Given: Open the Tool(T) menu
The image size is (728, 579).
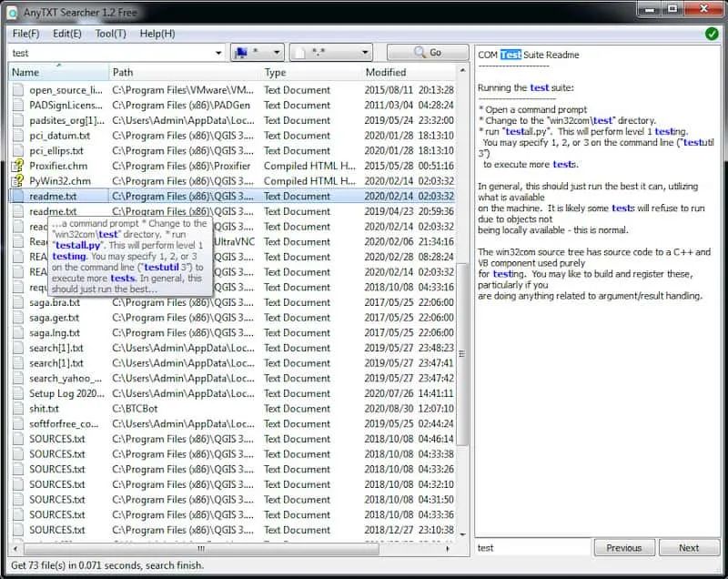Looking at the screenshot, I should 111,34.
